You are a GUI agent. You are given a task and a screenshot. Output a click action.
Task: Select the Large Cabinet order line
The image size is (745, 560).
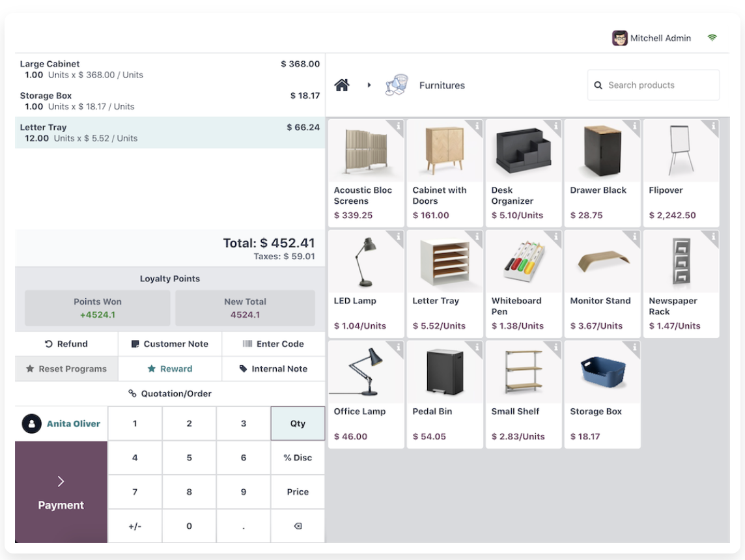(170, 69)
